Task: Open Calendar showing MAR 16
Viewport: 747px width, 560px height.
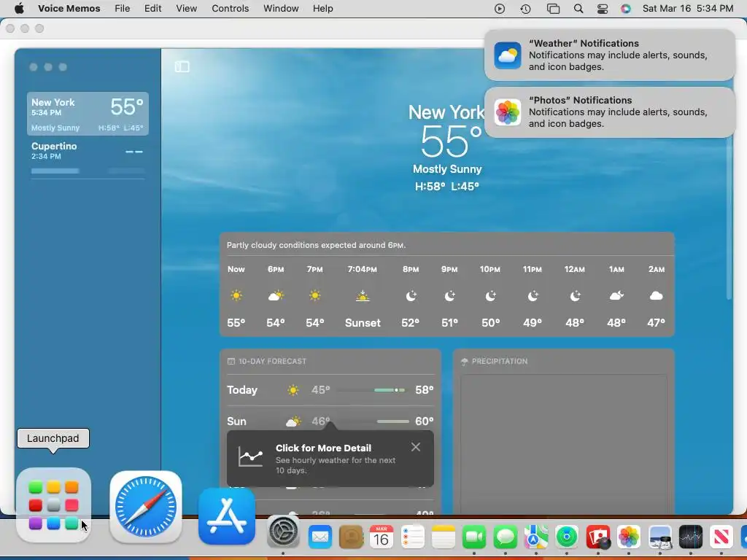Action: tap(382, 537)
